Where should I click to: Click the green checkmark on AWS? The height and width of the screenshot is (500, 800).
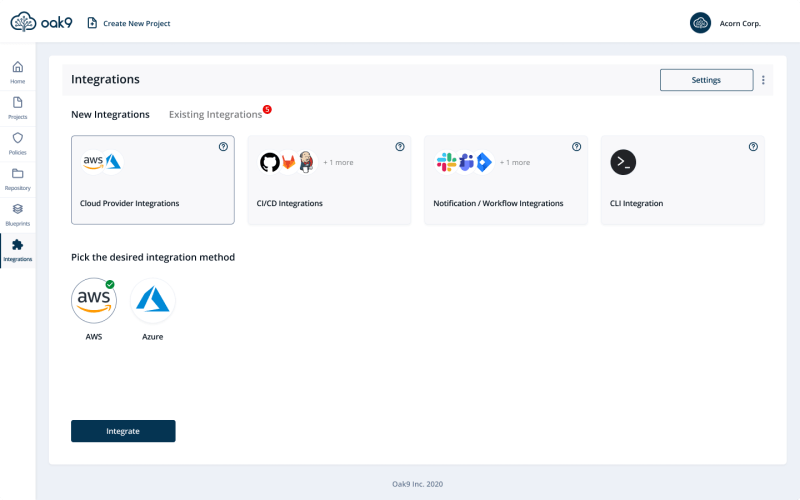110,284
